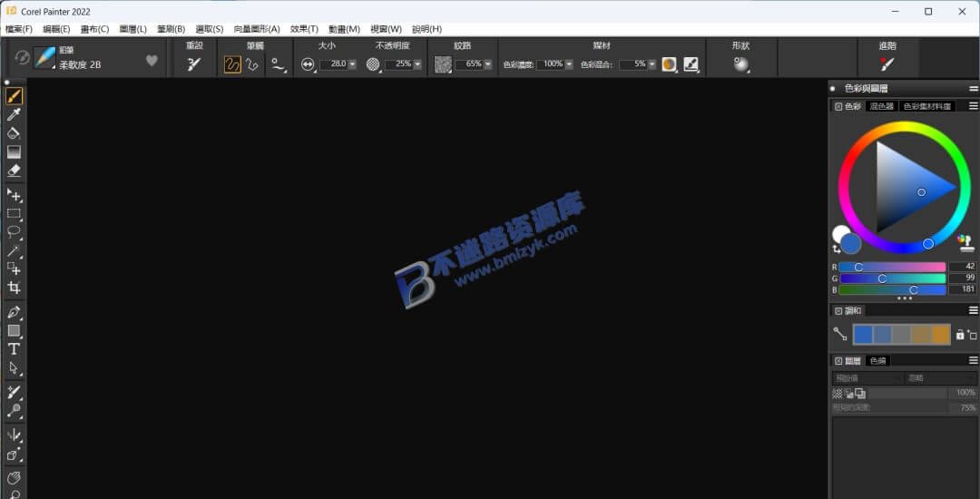Image resolution: width=980 pixels, height=499 pixels.
Task: Open the 紋路 grain percentage dropdown
Action: (x=488, y=64)
